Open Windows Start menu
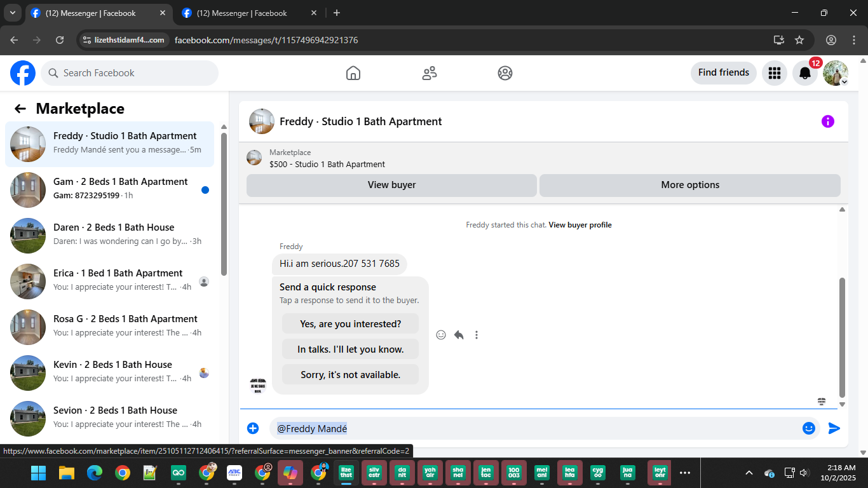This screenshot has height=488, width=868. point(39,473)
